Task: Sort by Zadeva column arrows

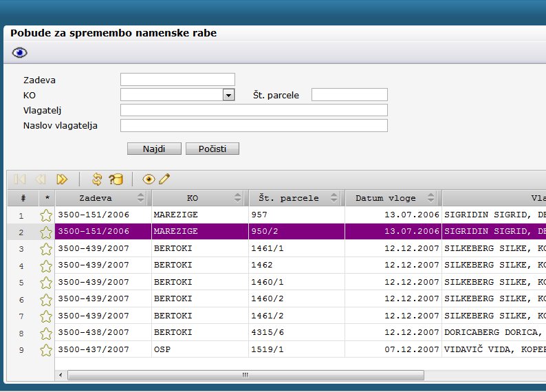Action: 141,198
